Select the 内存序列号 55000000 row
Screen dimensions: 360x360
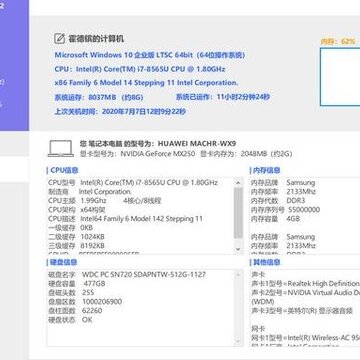(x=285, y=210)
